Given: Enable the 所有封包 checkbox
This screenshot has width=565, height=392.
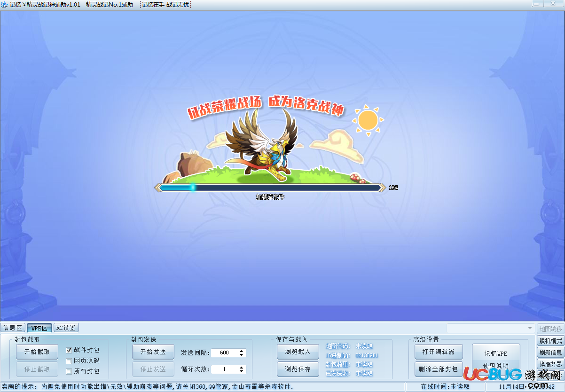Looking at the screenshot, I should click(69, 371).
